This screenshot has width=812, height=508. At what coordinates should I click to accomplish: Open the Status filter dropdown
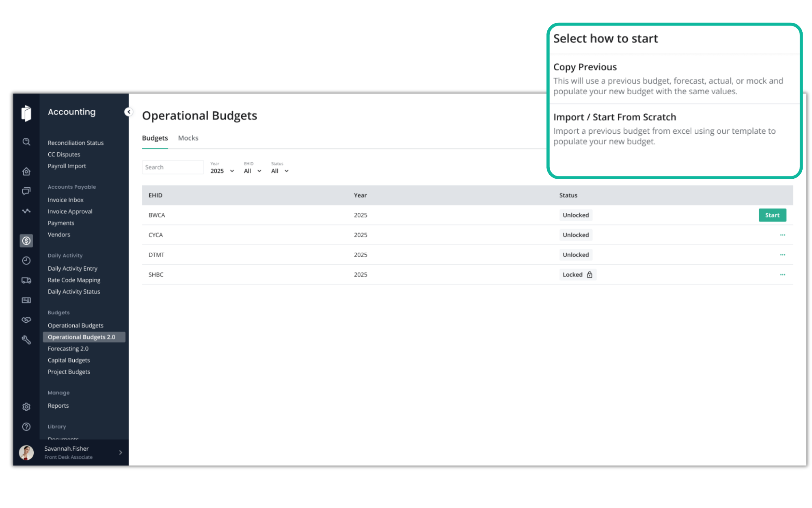pos(280,171)
